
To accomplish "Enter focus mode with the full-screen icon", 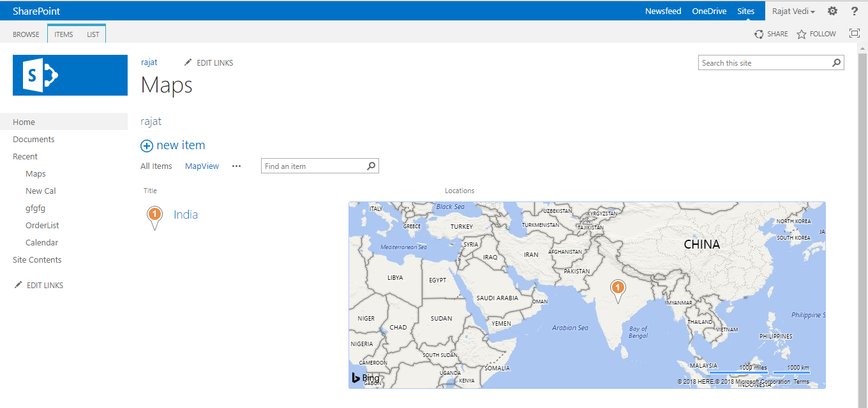I will point(854,33).
